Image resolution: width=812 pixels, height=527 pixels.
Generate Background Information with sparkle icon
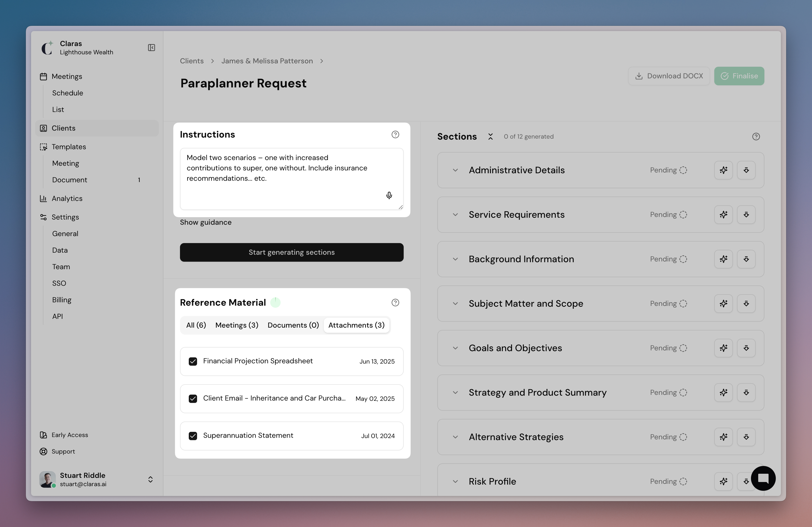click(x=723, y=259)
